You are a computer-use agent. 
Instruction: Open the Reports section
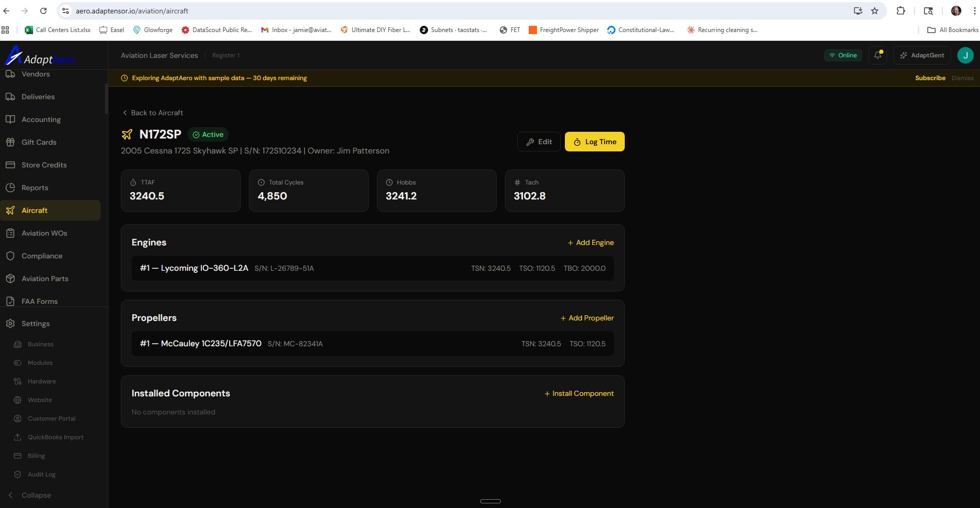coord(35,187)
